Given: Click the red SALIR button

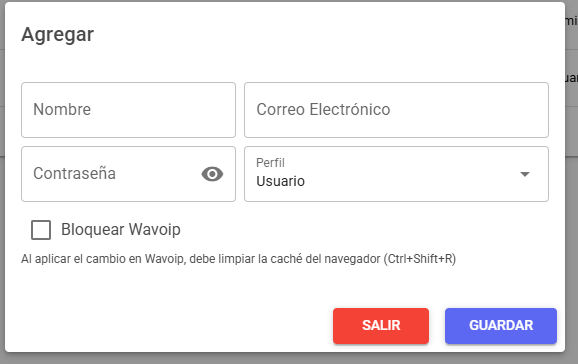Looking at the screenshot, I should coord(381,326).
